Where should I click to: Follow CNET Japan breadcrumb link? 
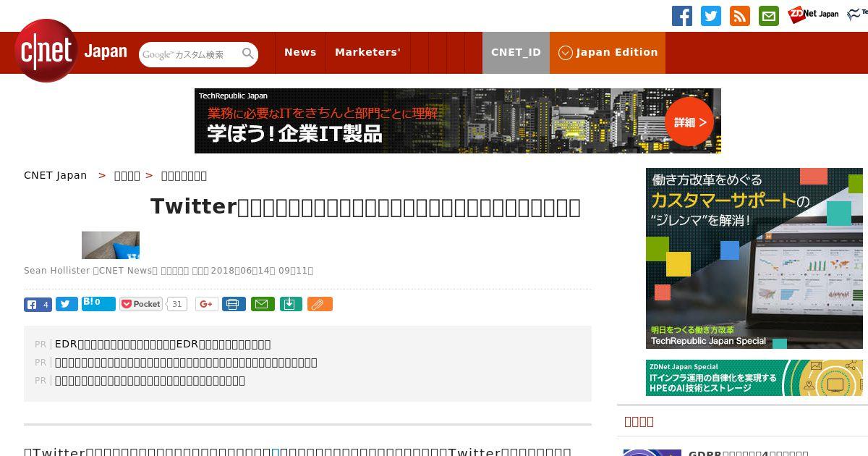pyautogui.click(x=56, y=175)
